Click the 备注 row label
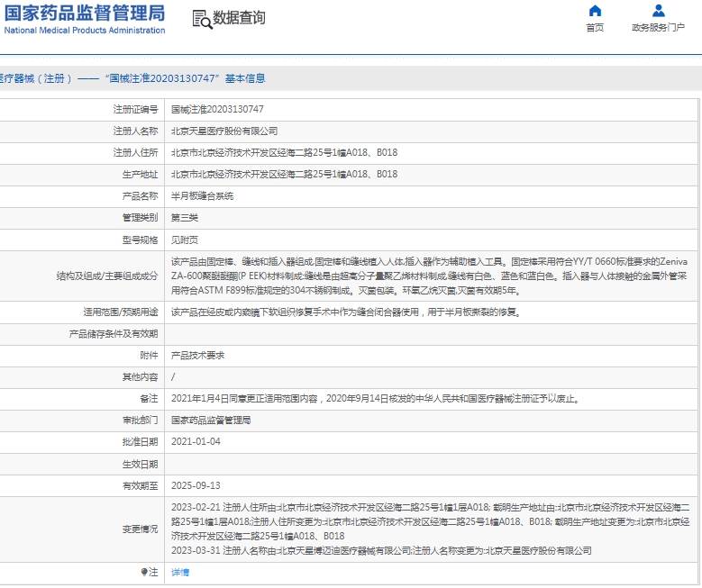This screenshot has width=702, height=588. click(149, 399)
